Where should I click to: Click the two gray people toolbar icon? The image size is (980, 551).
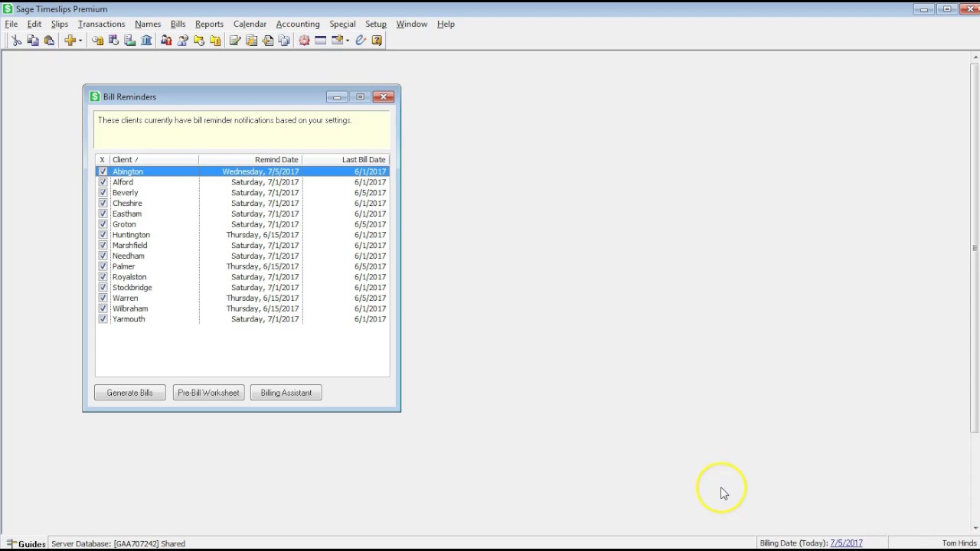click(182, 41)
